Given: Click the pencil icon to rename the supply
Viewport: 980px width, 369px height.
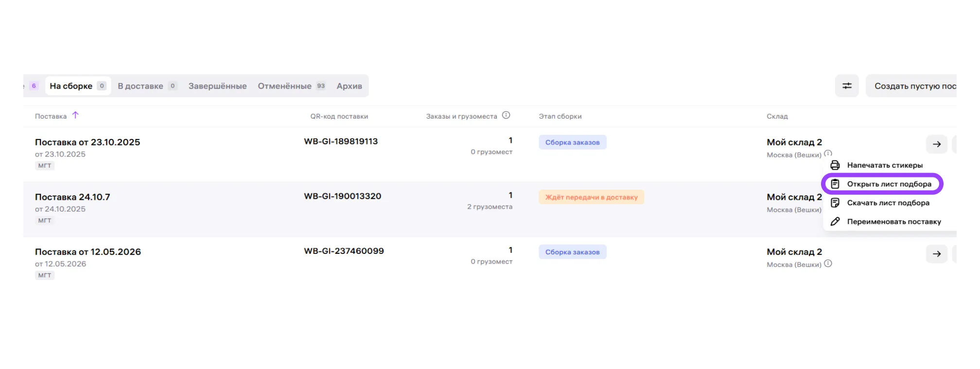Looking at the screenshot, I should (x=835, y=222).
